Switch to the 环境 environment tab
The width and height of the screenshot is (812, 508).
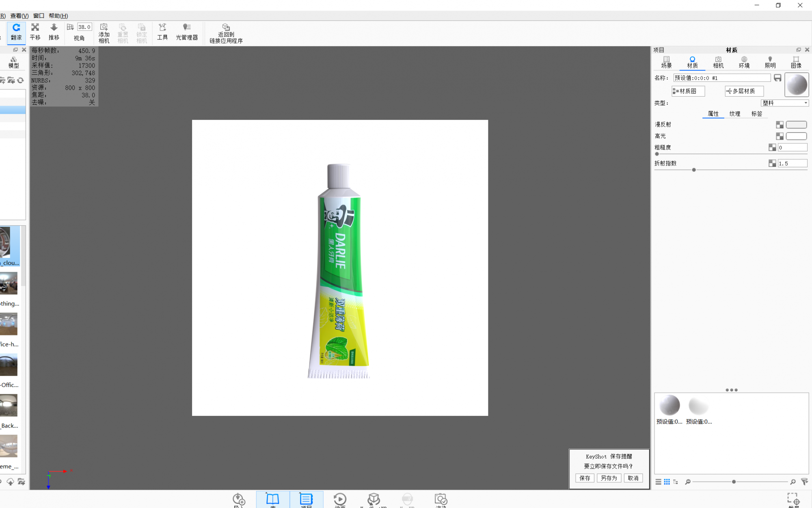pyautogui.click(x=744, y=62)
